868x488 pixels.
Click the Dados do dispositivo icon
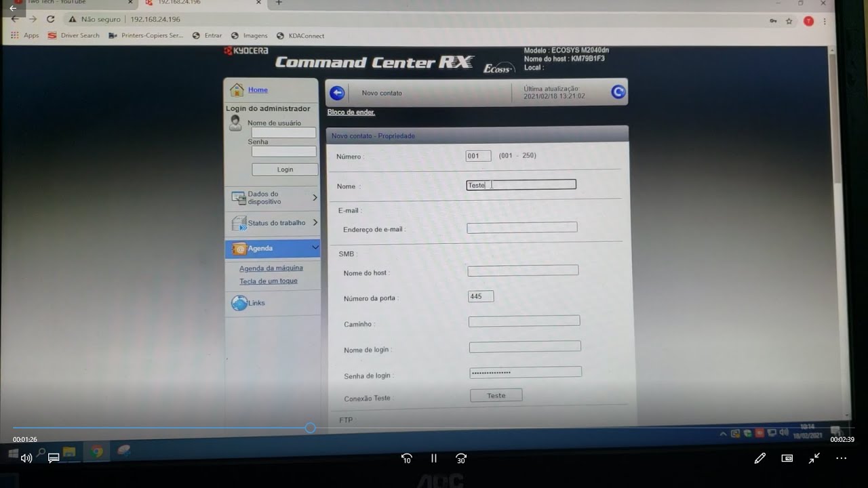(x=238, y=198)
